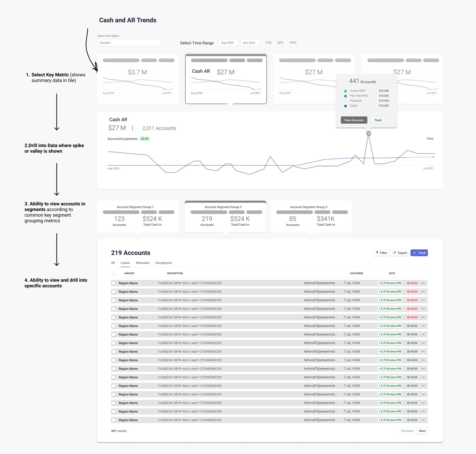
Task: Open the Aug 2020 start date picker
Action: (228, 43)
